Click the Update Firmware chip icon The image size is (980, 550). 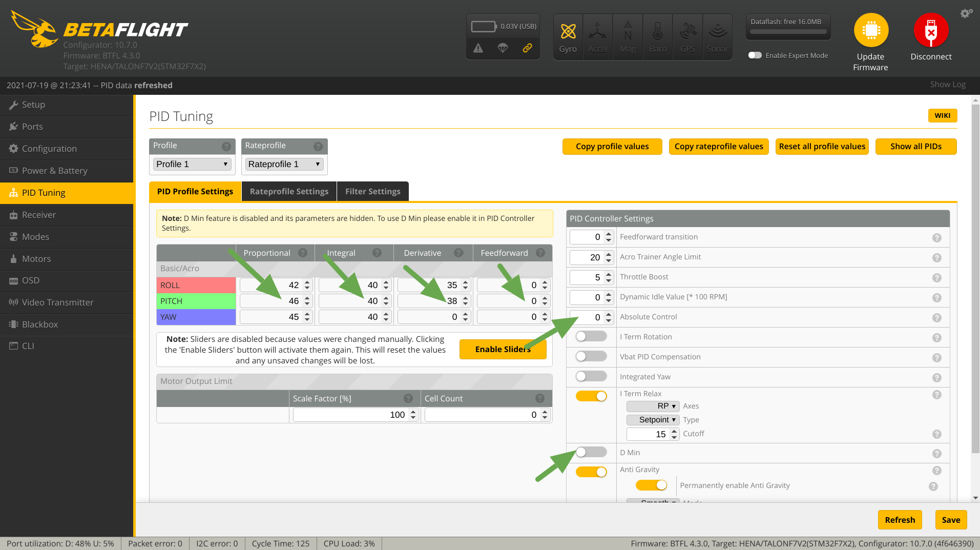(870, 31)
